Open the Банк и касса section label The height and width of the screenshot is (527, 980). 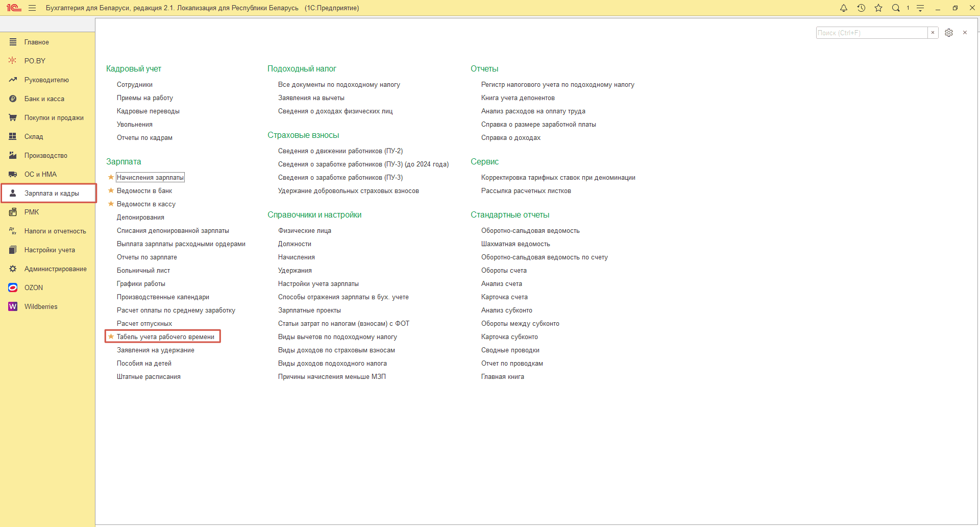coord(44,99)
